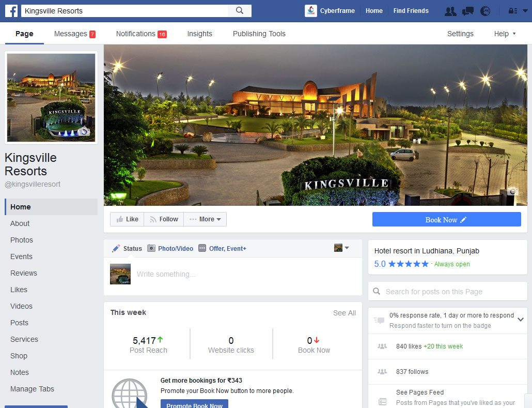Click the people icon beside 837 follows

[382, 372]
